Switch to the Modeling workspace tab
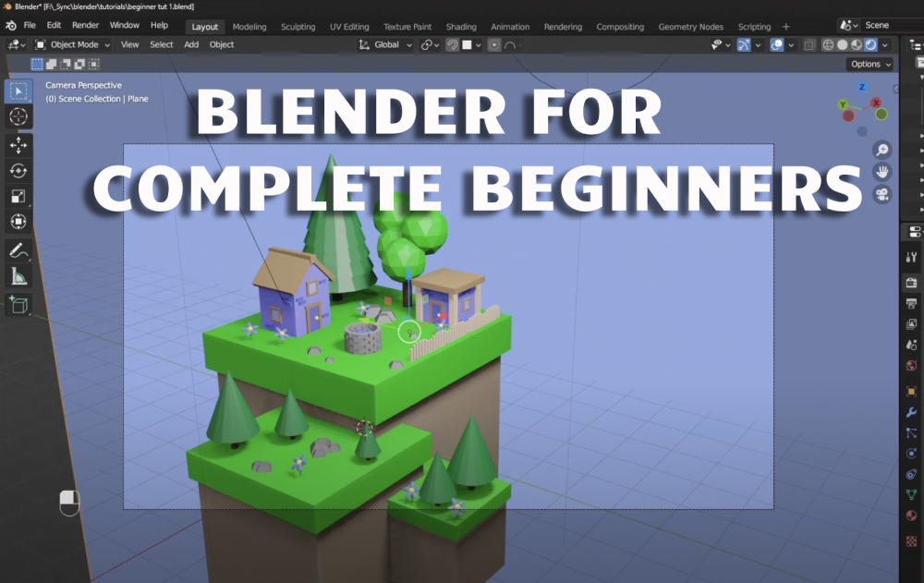924x583 pixels. [249, 26]
